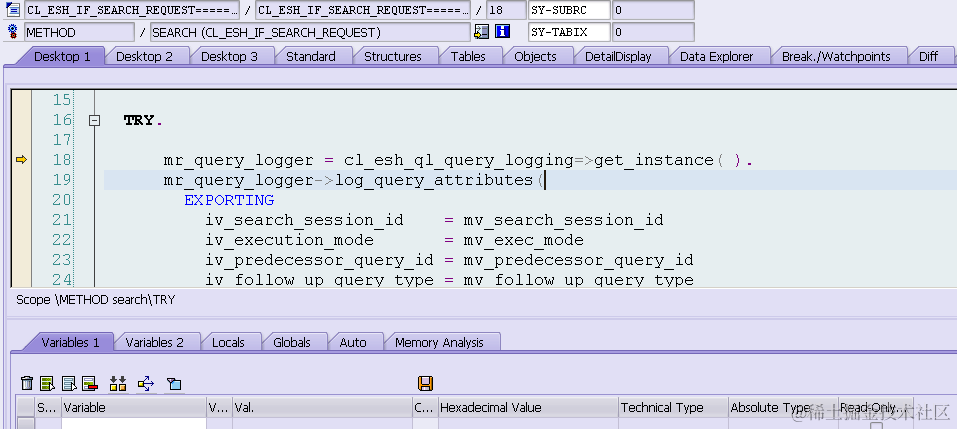Click the Val. column header
The image size is (957, 429).
(x=322, y=408)
